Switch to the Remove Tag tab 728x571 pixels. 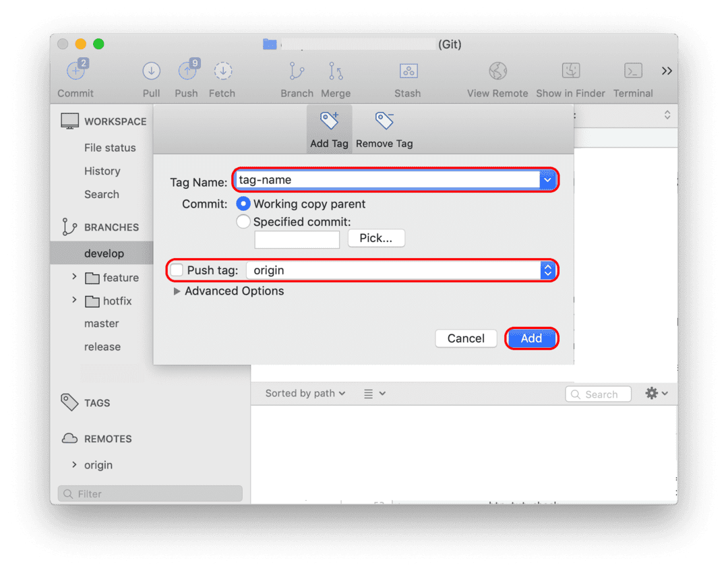click(x=384, y=128)
